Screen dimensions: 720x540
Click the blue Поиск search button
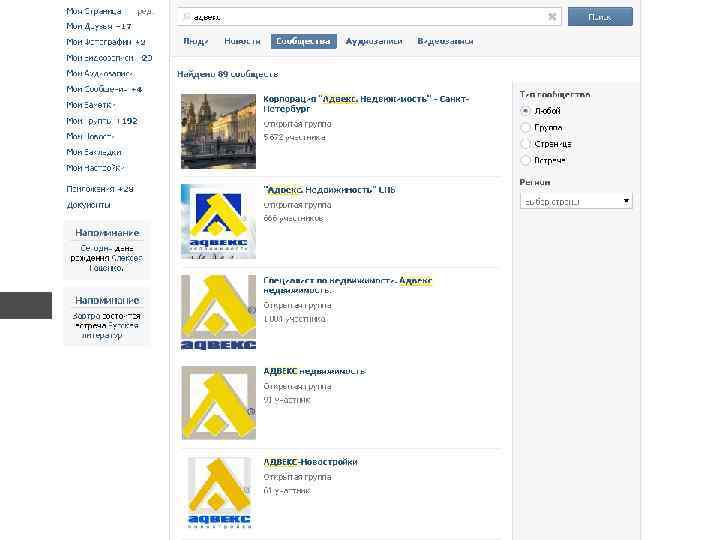pyautogui.click(x=600, y=17)
